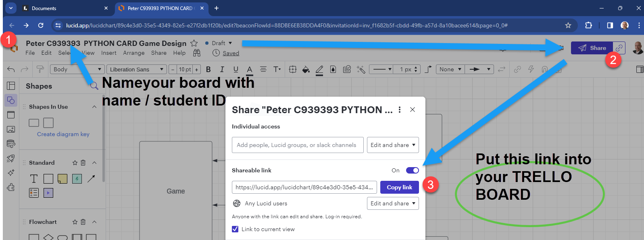Toggle italic formatting
Screen dimensions: 644x240
point(222,69)
